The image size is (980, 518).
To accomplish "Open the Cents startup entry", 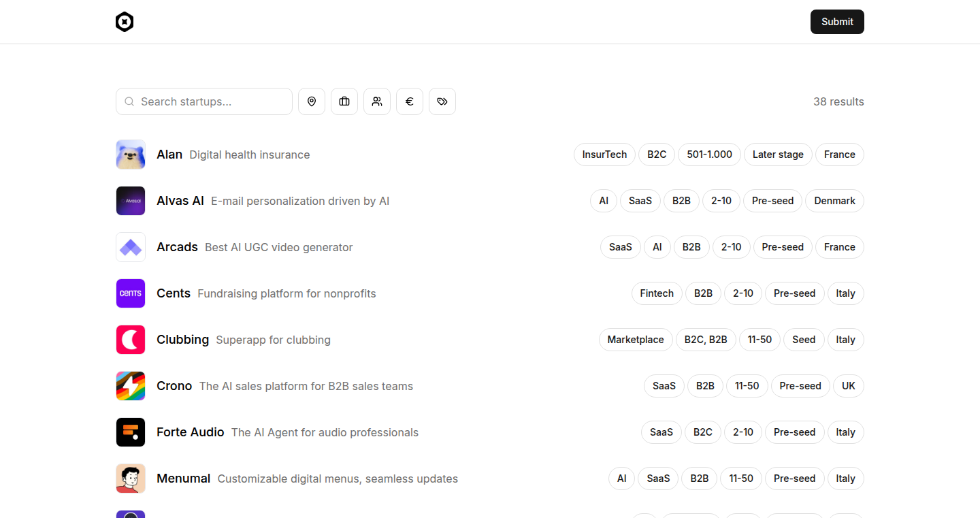I will point(490,293).
